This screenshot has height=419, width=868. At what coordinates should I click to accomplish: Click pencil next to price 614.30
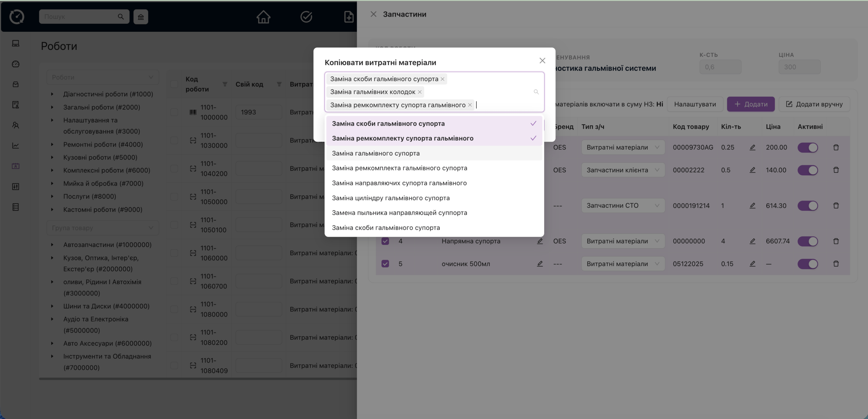(752, 206)
